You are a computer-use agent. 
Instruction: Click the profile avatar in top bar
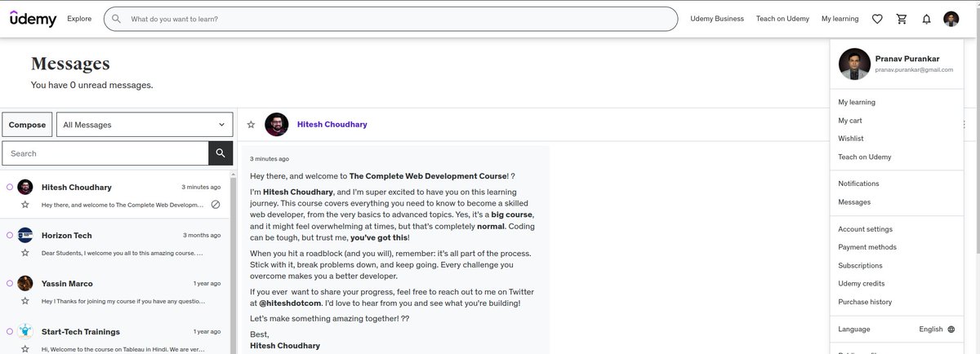click(x=951, y=19)
